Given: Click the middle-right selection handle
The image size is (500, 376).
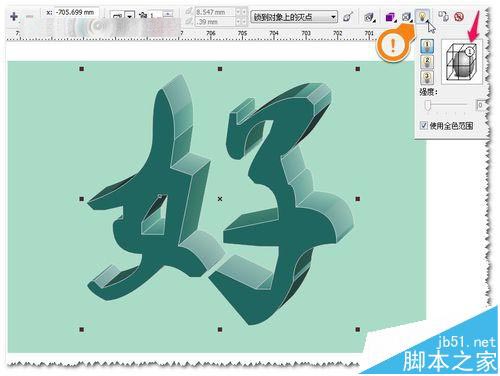Looking at the screenshot, I should [358, 199].
